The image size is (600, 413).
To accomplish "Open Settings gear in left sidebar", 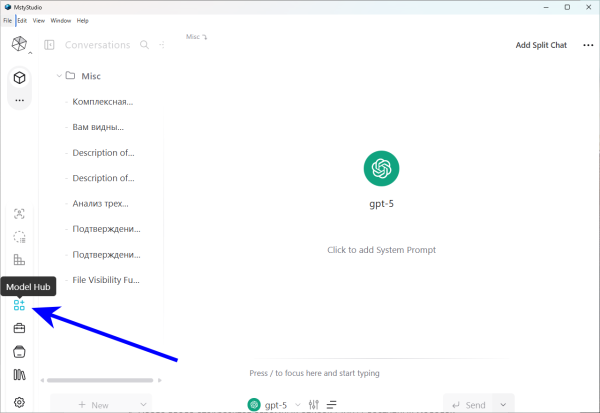I will (x=19, y=402).
